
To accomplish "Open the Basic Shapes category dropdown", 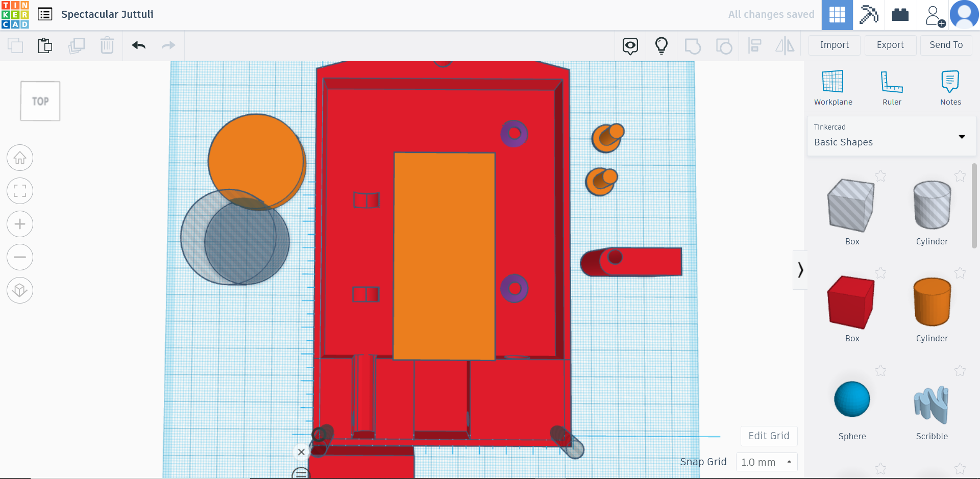I will (962, 137).
